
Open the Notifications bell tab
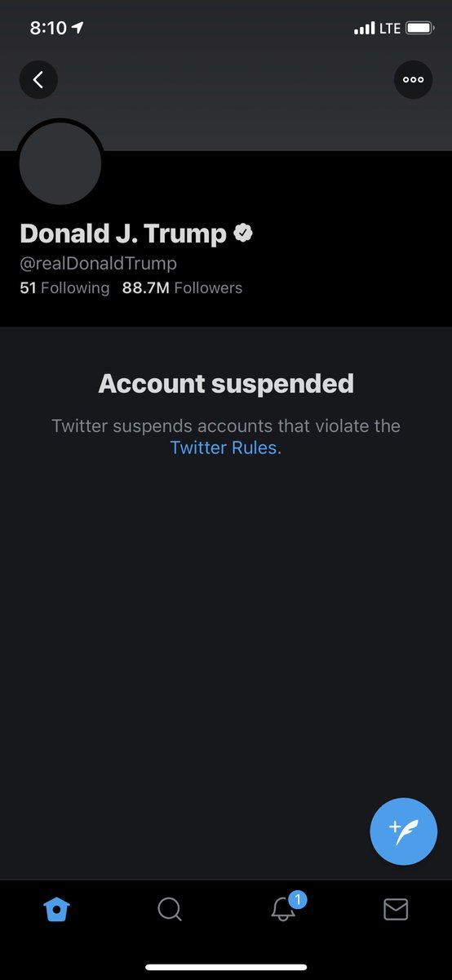point(282,909)
